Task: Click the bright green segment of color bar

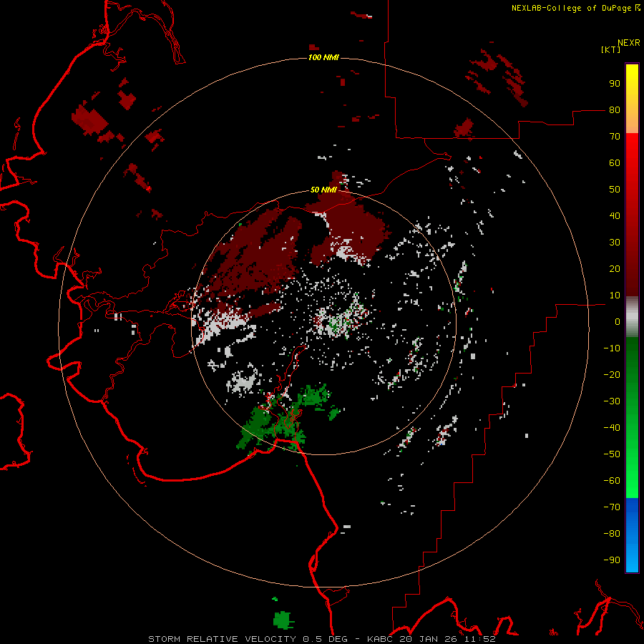Action: 632,417
